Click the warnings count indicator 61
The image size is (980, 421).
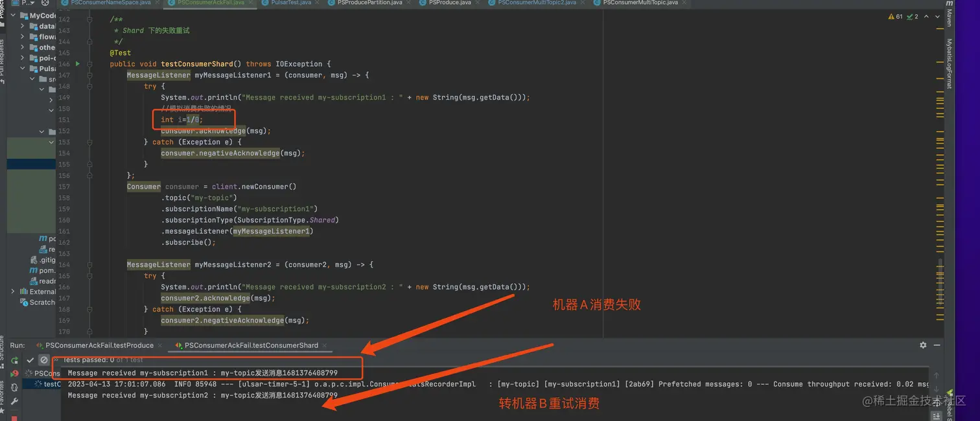pyautogui.click(x=896, y=17)
